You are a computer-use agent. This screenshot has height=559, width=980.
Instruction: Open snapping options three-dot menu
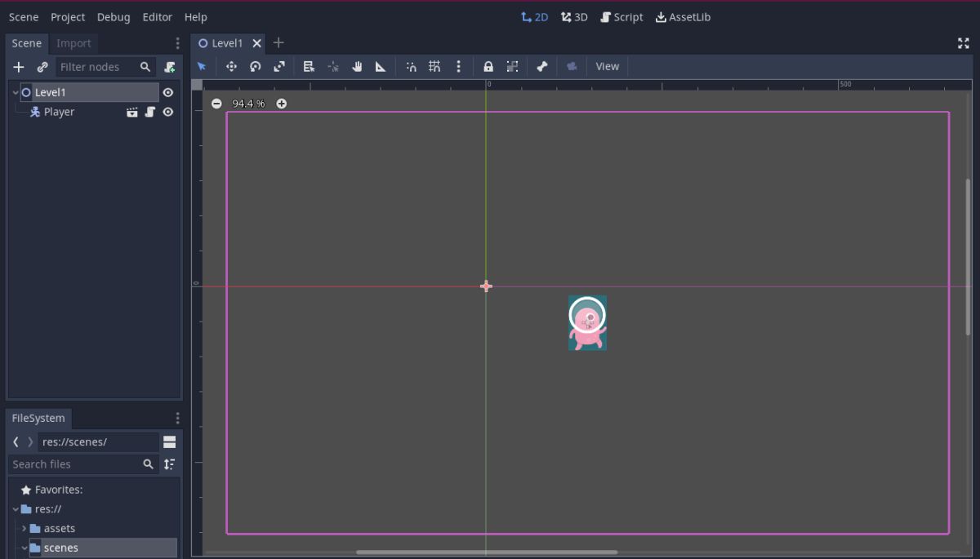(458, 66)
